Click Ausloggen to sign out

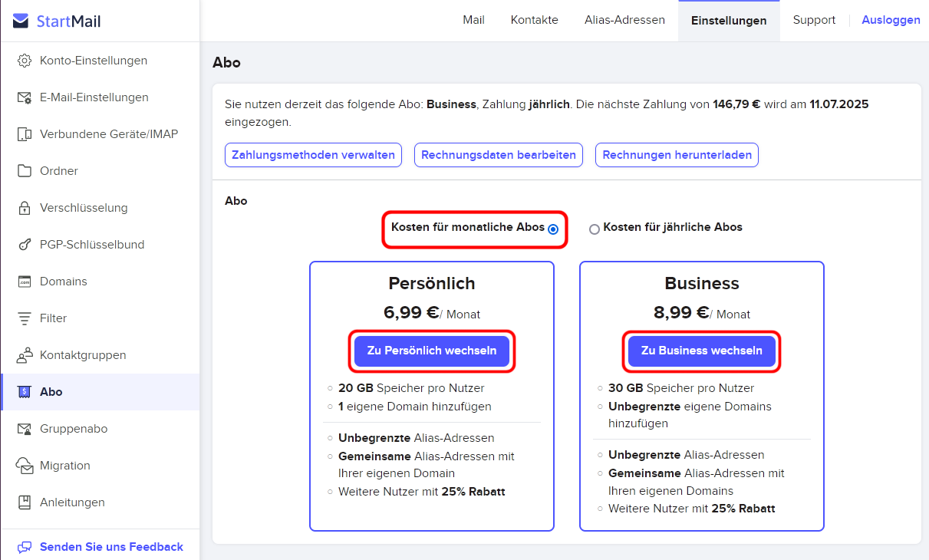click(891, 20)
